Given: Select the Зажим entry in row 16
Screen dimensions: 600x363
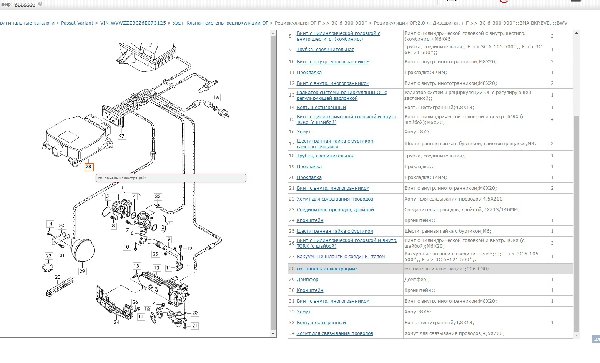Looking at the screenshot, I should pyautogui.click(x=303, y=132).
